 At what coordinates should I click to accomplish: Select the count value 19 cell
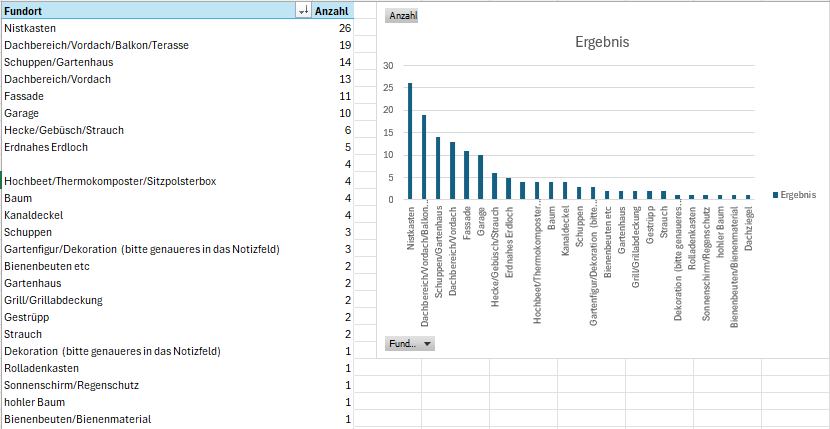tap(332, 45)
